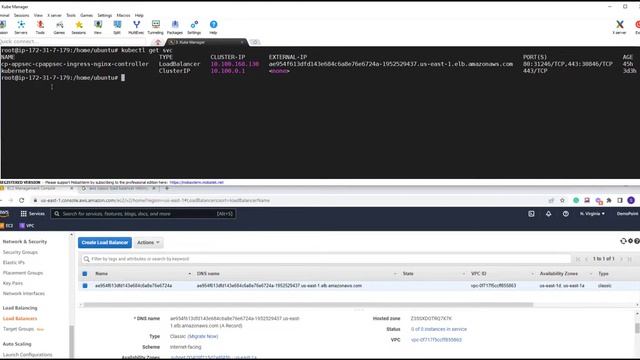Sort by the DNS name column header

208,274
